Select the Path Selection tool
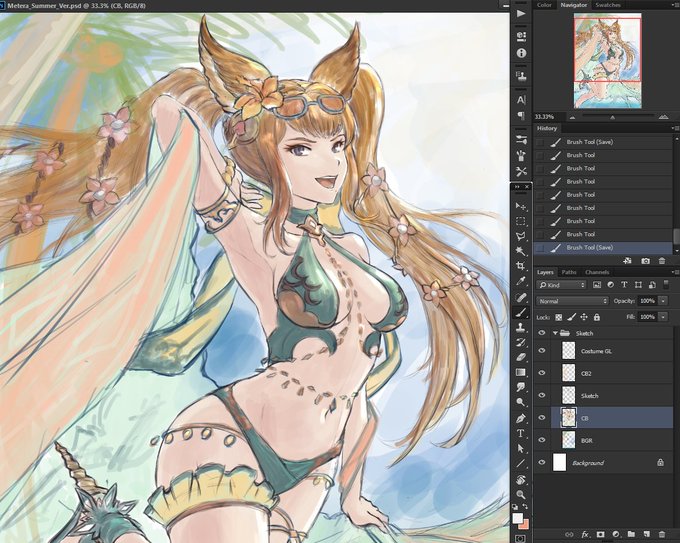 521,448
